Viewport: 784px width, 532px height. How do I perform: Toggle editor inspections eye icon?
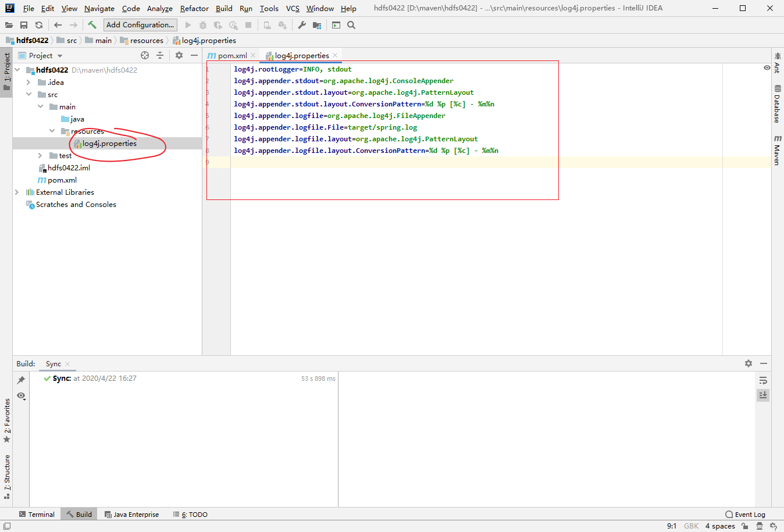point(767,68)
